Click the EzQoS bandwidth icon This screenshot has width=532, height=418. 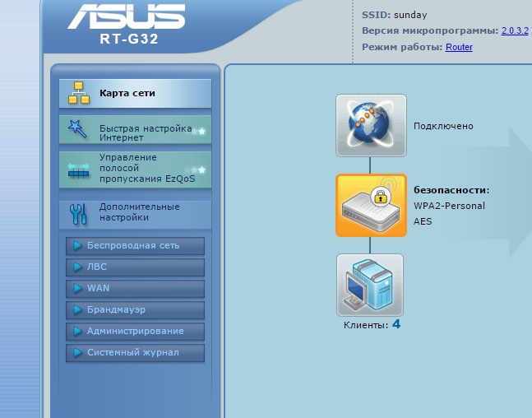pos(78,170)
